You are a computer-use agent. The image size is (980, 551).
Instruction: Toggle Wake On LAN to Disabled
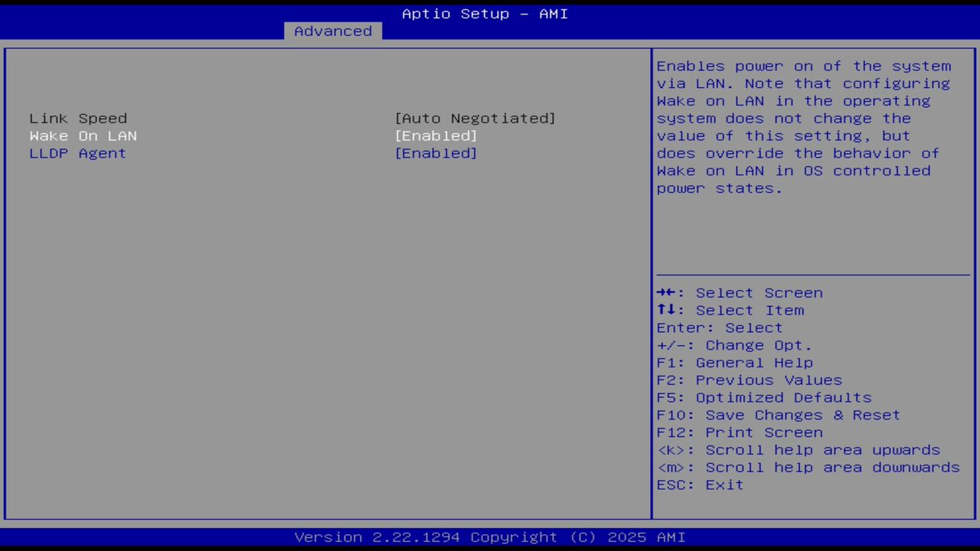click(436, 135)
